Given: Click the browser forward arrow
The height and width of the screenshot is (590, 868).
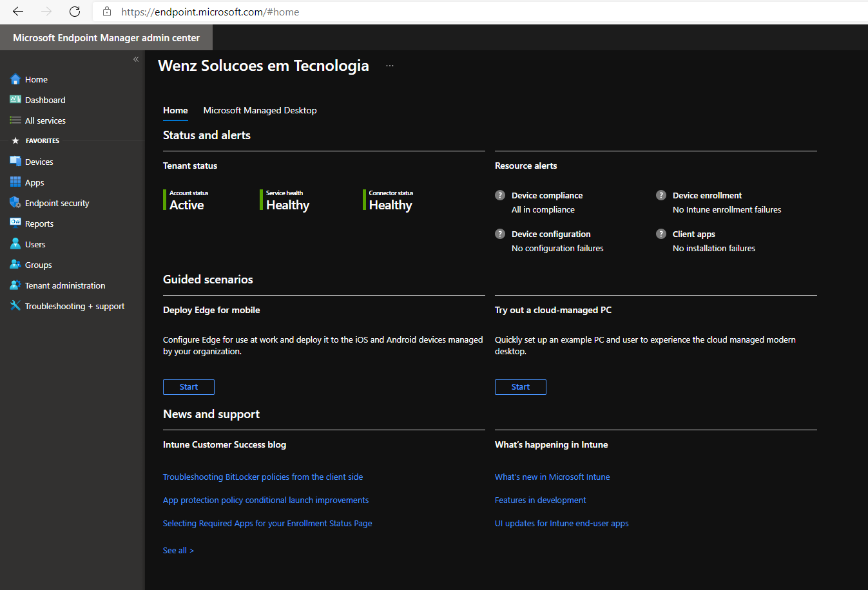Looking at the screenshot, I should coord(46,12).
